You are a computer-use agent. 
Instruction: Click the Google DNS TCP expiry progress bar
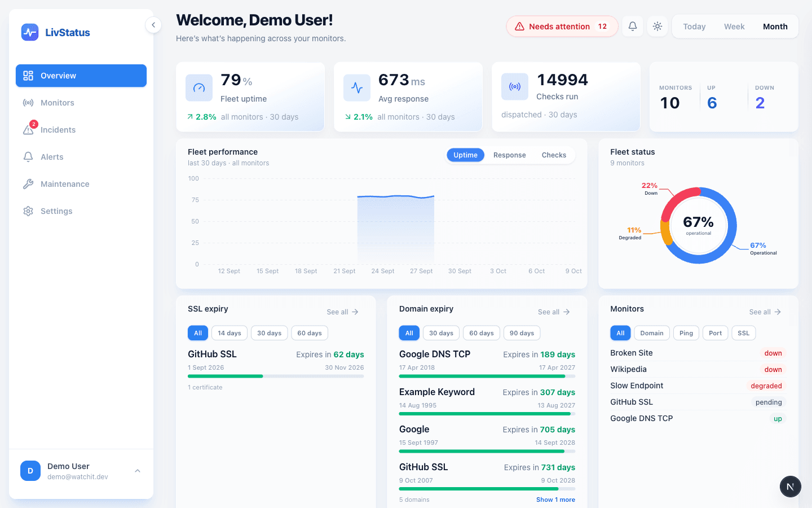click(487, 376)
